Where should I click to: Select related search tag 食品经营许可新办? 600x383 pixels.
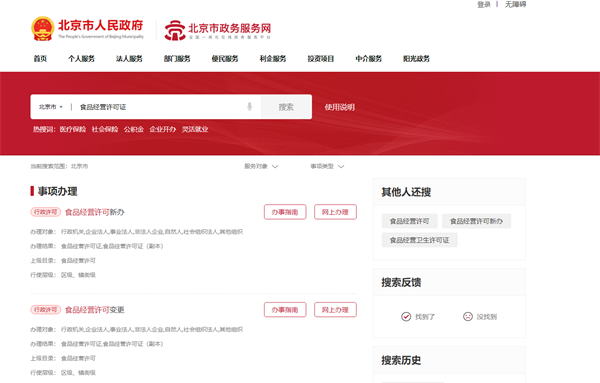pos(476,221)
